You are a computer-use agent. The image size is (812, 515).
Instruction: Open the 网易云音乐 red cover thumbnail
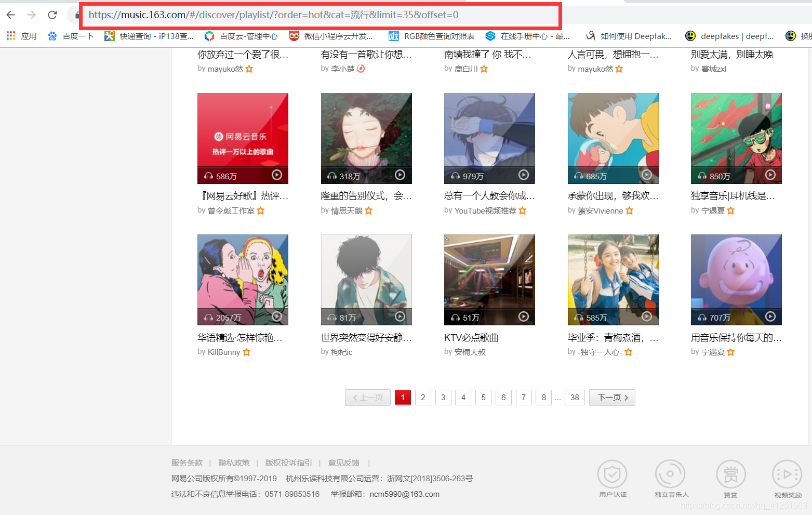tap(243, 138)
